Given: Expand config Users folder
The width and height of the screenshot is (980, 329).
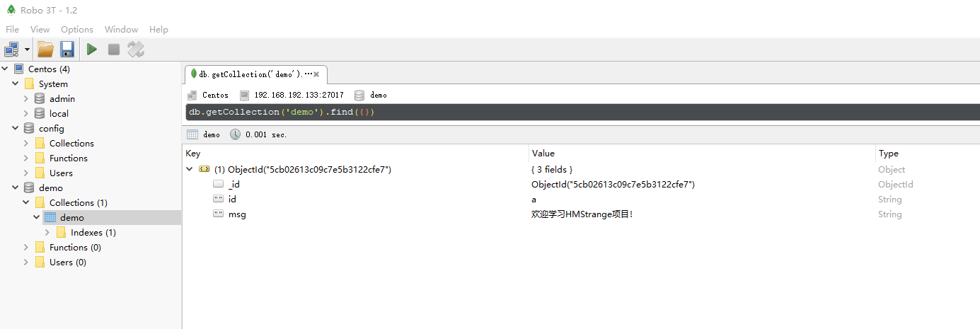Looking at the screenshot, I should click(x=26, y=173).
